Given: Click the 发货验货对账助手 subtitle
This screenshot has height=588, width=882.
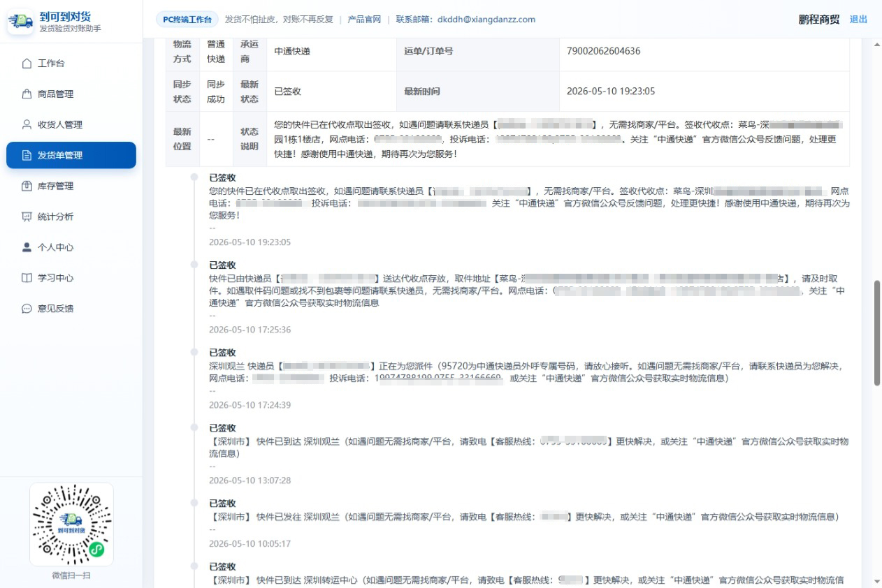Looking at the screenshot, I should pos(70,29).
